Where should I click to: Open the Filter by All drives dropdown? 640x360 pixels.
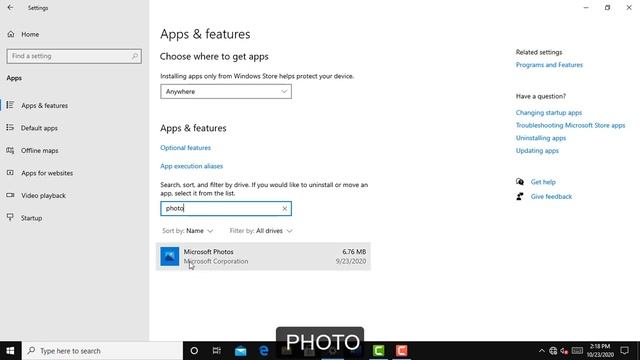[x=261, y=231]
